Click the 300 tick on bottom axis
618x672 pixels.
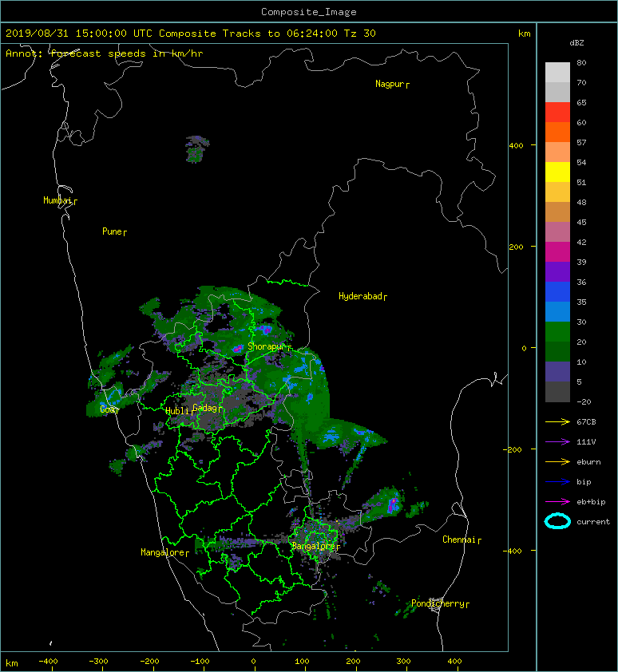tap(403, 662)
